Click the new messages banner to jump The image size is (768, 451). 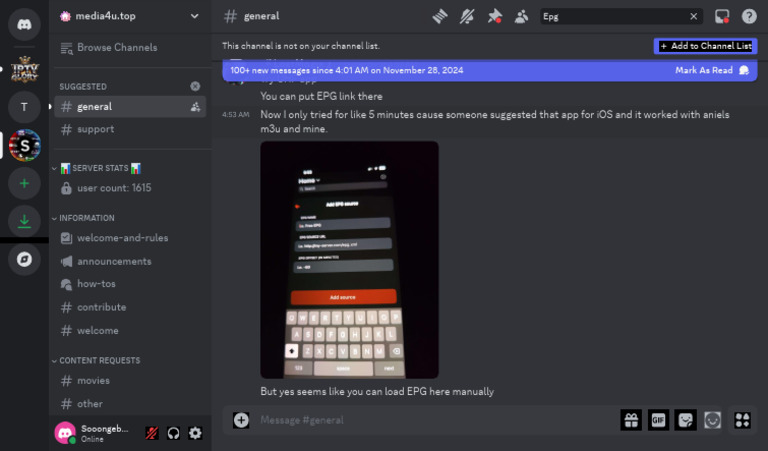347,70
